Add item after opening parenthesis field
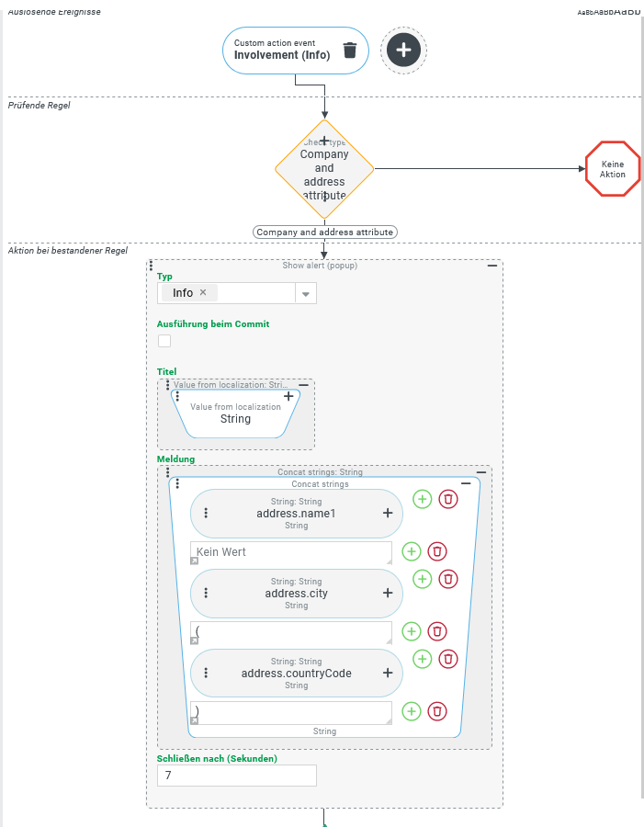Viewport: 644px width, 827px height. (x=412, y=631)
